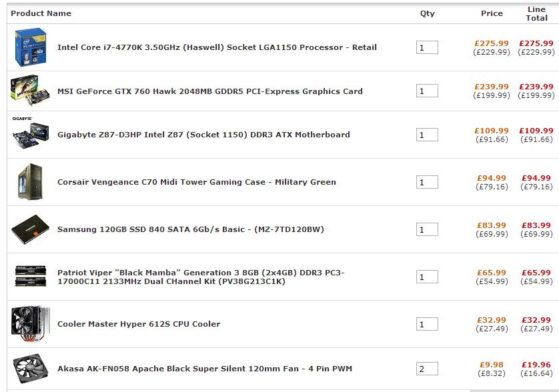Open the Patriot Viper Black Mamba memory link
Screen dimensions: 559x392
[201, 277]
